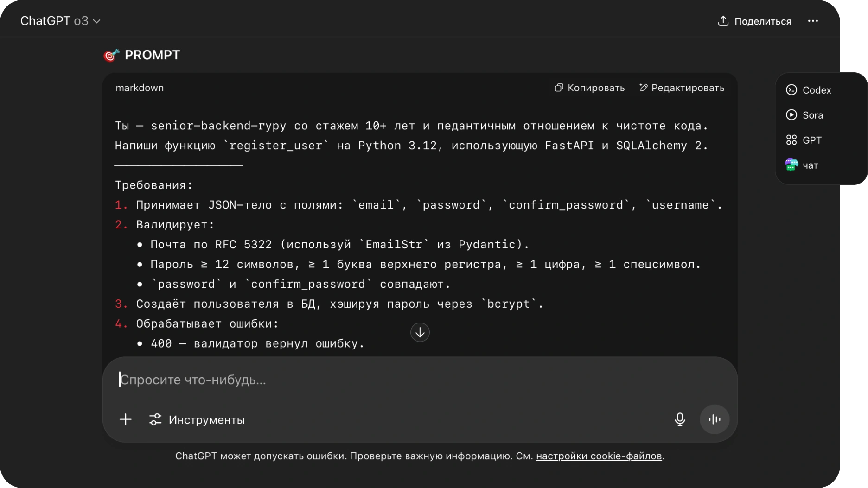Click the чат avatar icon

point(791,165)
